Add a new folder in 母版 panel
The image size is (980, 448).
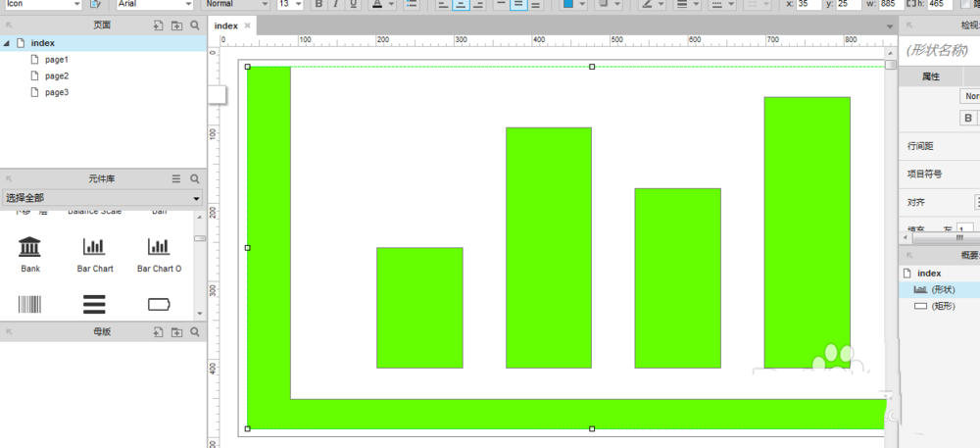click(x=176, y=332)
